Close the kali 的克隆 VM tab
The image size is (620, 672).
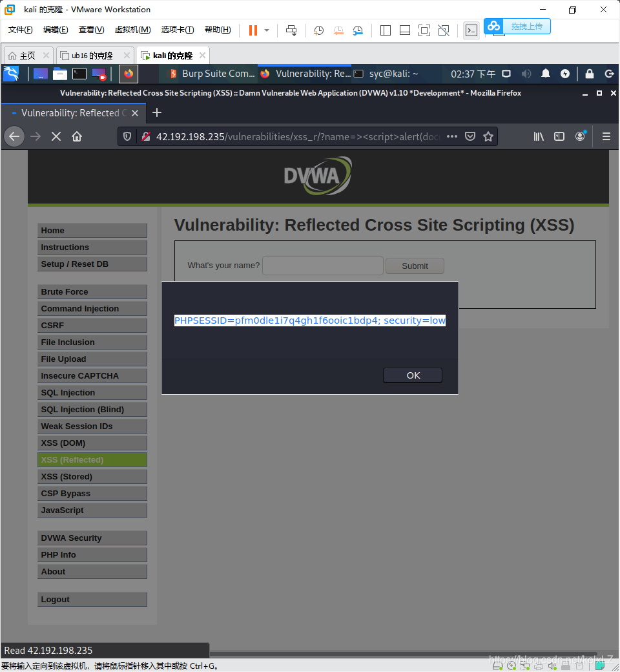click(x=203, y=56)
